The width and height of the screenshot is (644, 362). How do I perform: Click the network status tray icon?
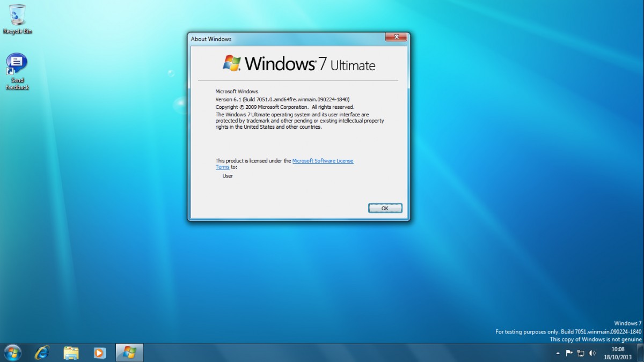click(x=581, y=353)
